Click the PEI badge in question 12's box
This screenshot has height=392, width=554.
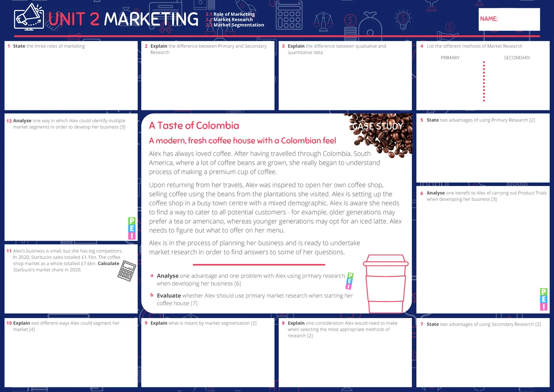[132, 228]
